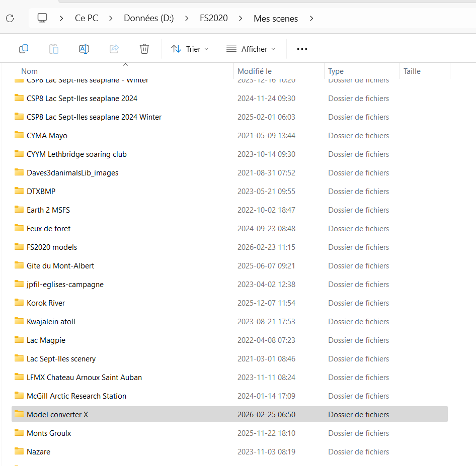Viewport: 476px width, 466px height.
Task: Expand chevron after computer icon in breadcrumb
Action: coord(61,19)
